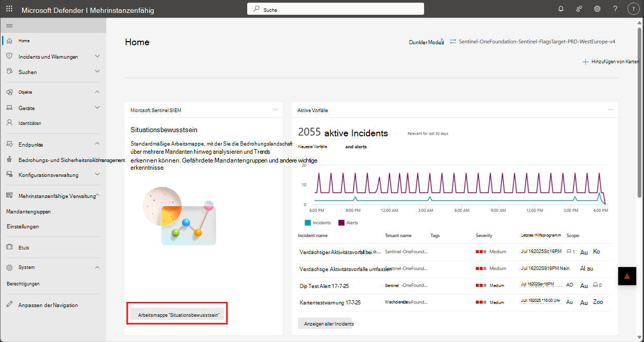
Task: Toggle the Incidents legend series
Action: tap(318, 223)
